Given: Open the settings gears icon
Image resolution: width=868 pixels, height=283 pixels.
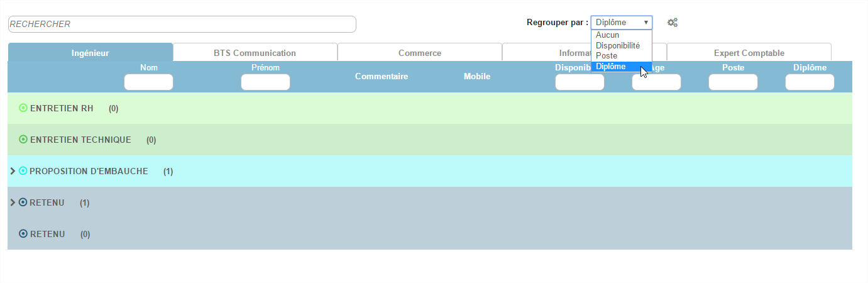Looking at the screenshot, I should [673, 23].
